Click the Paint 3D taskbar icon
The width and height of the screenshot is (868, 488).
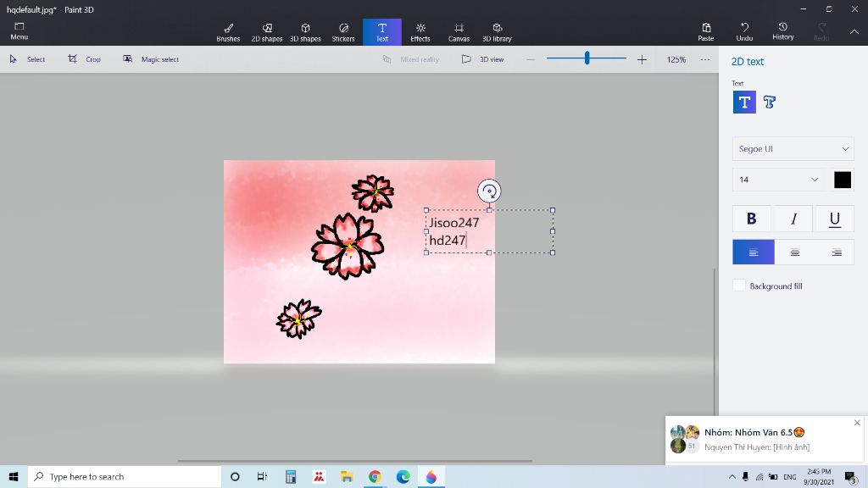(431, 476)
